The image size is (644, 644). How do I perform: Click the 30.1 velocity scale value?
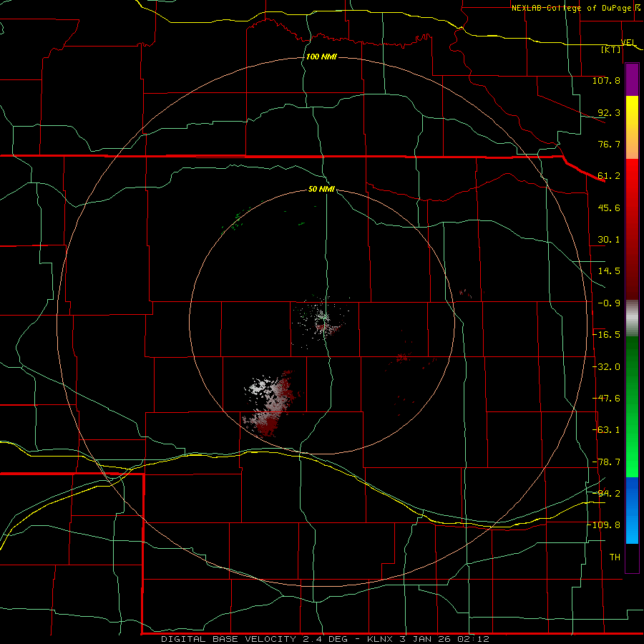click(x=609, y=240)
